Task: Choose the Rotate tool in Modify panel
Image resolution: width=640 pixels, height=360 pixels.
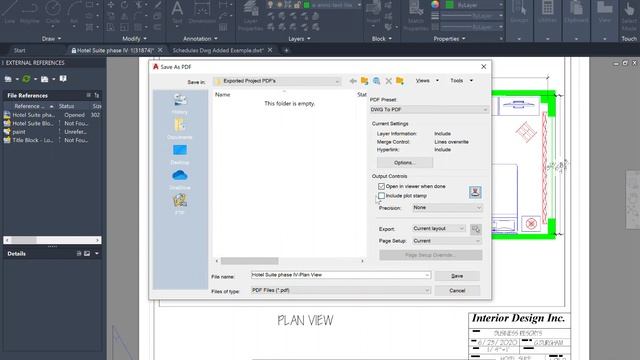Action: (124, 5)
